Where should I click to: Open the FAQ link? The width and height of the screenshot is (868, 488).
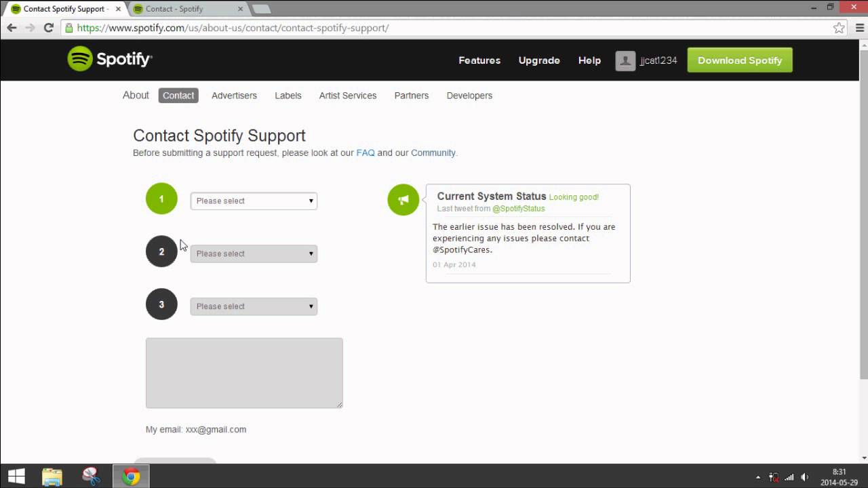(366, 152)
